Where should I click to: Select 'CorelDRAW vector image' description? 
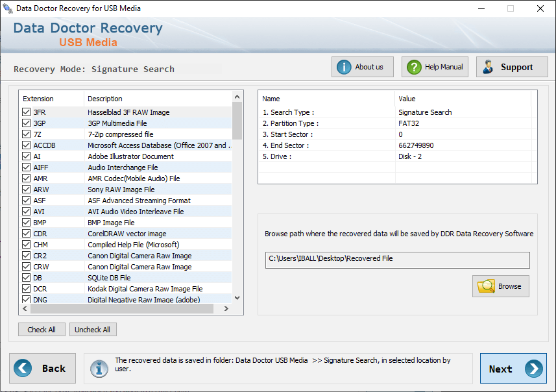pos(127,234)
